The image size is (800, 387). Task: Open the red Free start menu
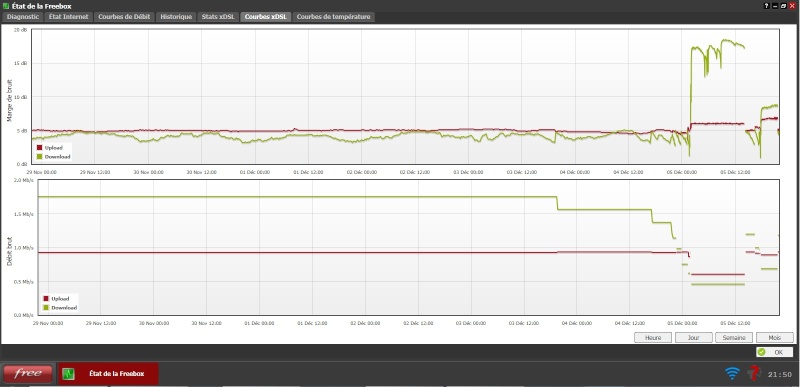(x=28, y=374)
